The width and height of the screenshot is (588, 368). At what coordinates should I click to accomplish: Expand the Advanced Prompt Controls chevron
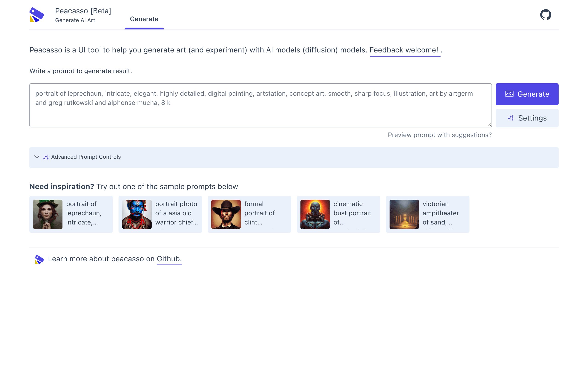[x=37, y=157]
